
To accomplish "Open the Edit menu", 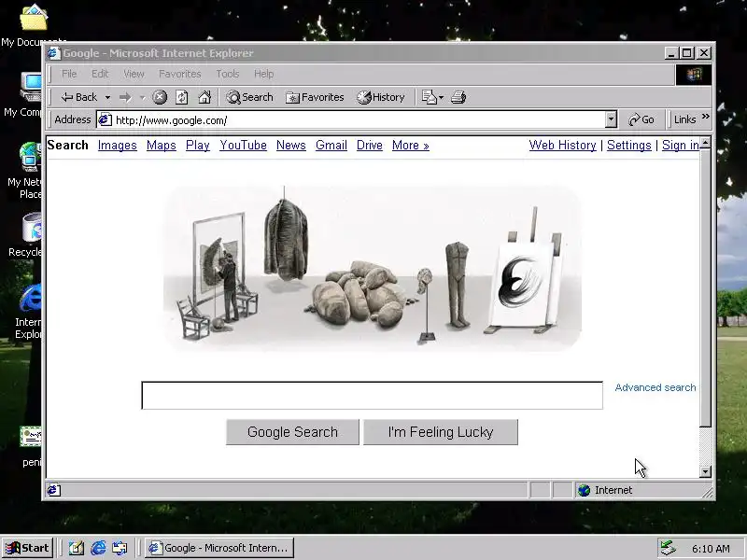I will point(100,74).
